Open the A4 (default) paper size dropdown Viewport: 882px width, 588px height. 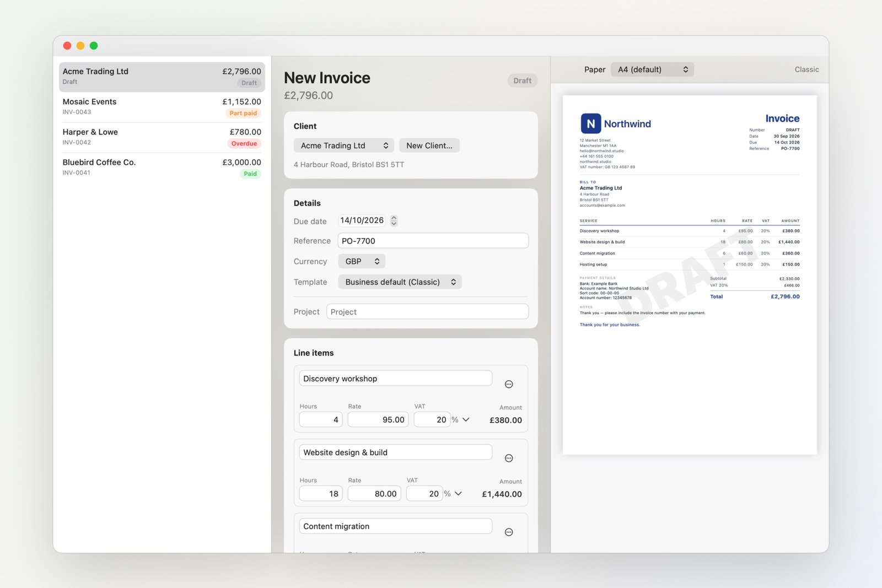(652, 69)
